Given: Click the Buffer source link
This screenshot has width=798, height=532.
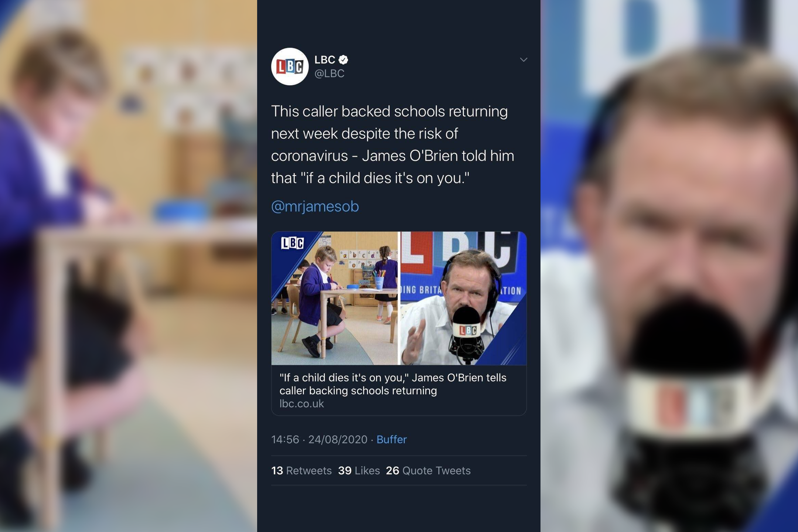Looking at the screenshot, I should tap(392, 439).
